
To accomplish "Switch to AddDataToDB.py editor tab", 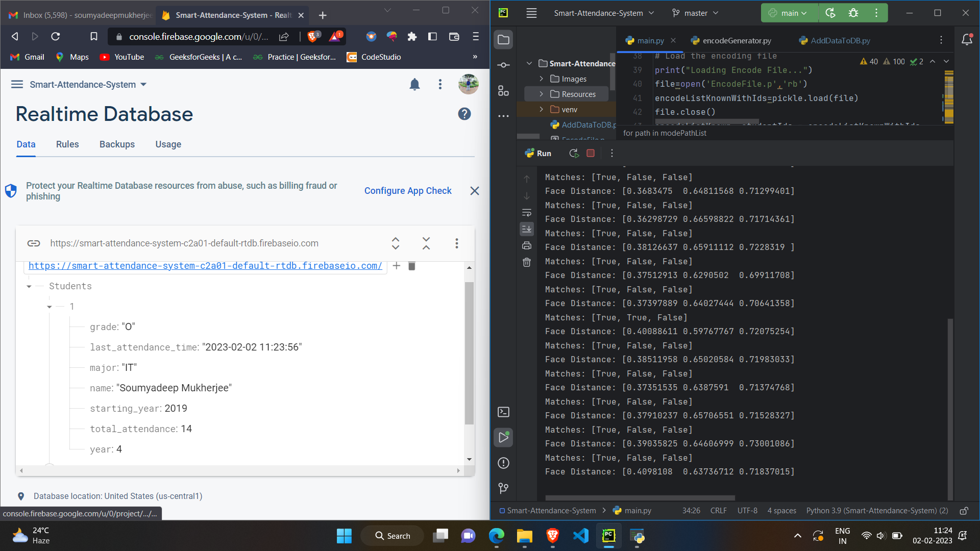I will 834,40.
